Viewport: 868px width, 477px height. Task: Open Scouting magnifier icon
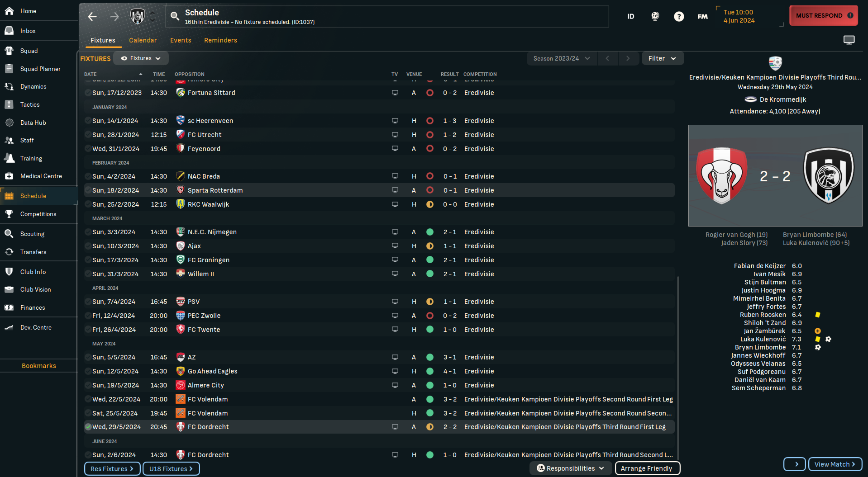9,234
